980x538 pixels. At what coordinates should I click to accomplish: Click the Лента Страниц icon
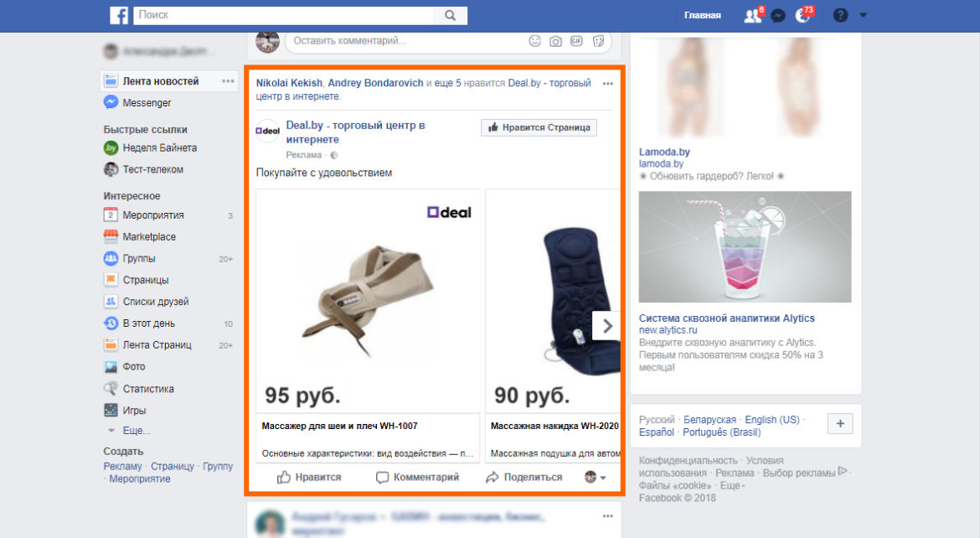(111, 344)
